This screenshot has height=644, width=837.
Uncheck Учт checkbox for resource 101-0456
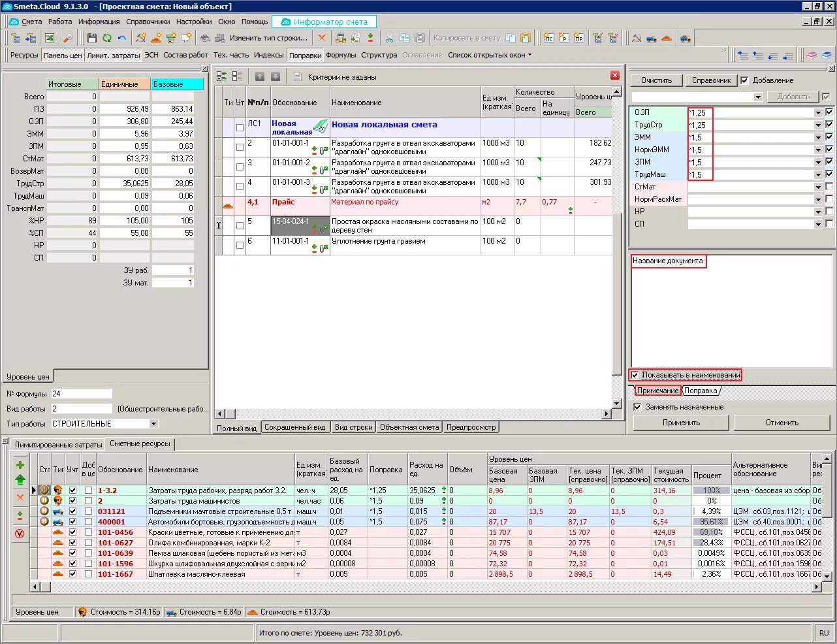[x=72, y=532]
